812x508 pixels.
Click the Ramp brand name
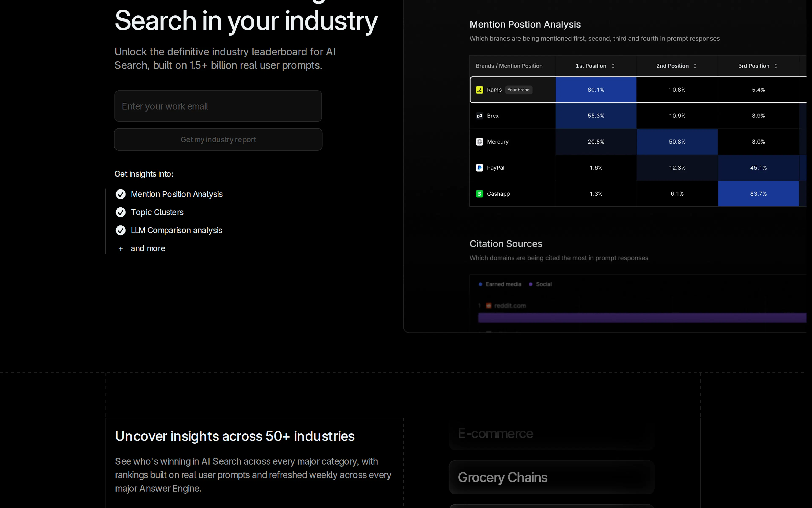(494, 90)
